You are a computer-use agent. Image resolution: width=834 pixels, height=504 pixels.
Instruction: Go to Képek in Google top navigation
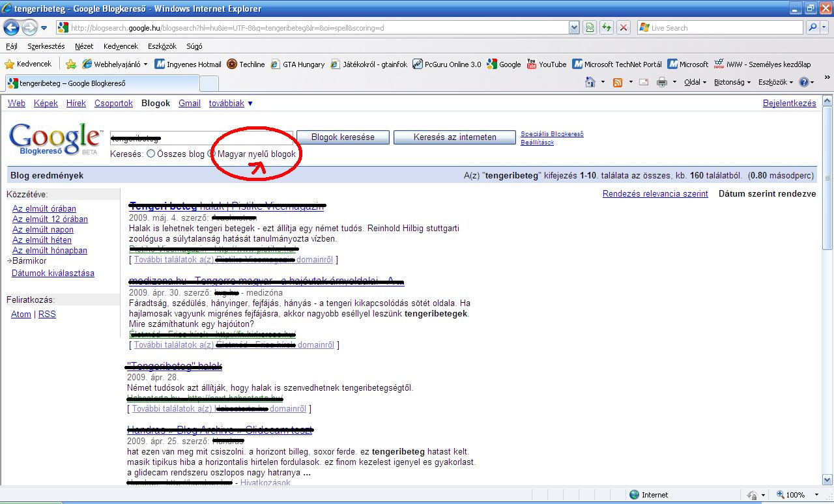point(46,104)
